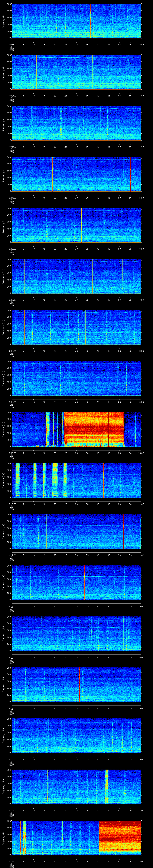Click the 9:05:00 start time label
Image resolution: width=153 pixels, height=868 pixels.
(12, 249)
